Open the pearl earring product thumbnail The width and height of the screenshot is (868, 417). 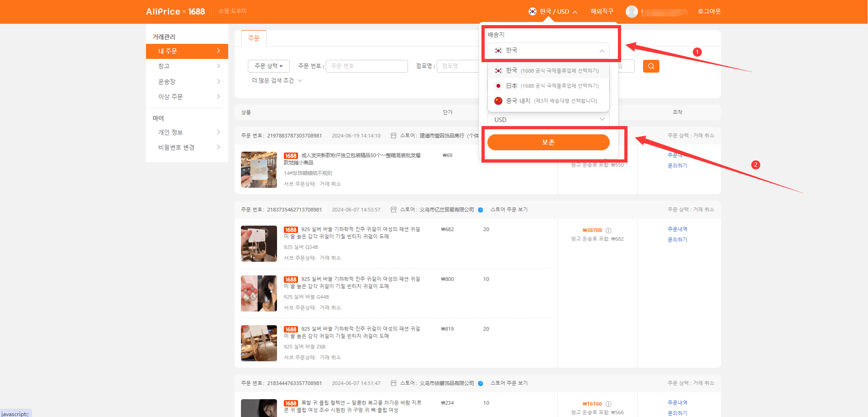click(x=259, y=293)
